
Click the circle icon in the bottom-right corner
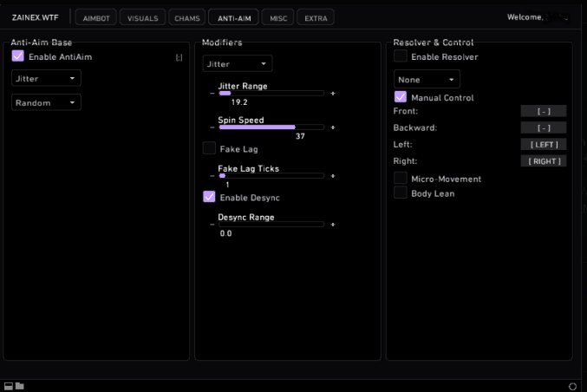pyautogui.click(x=572, y=386)
